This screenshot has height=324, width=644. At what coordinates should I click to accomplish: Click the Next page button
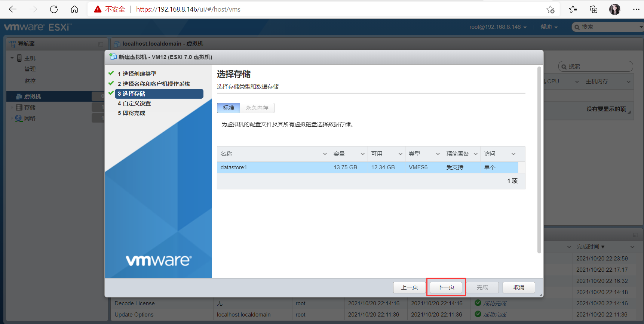tap(446, 287)
